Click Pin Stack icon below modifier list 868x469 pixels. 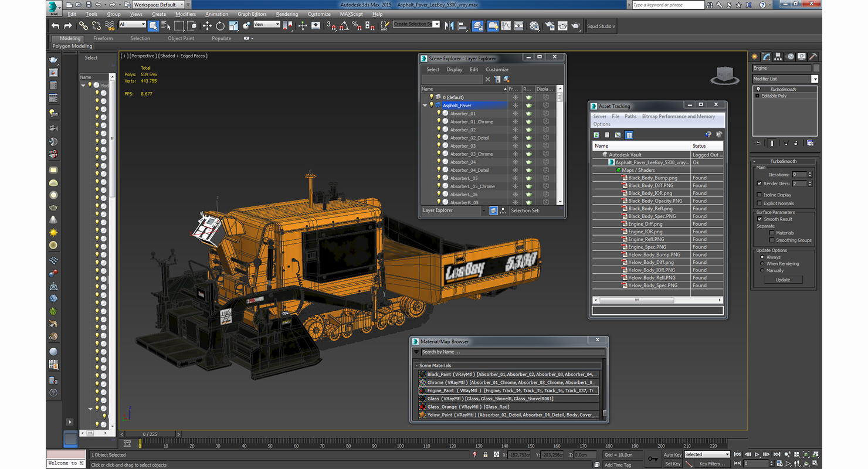coord(758,142)
